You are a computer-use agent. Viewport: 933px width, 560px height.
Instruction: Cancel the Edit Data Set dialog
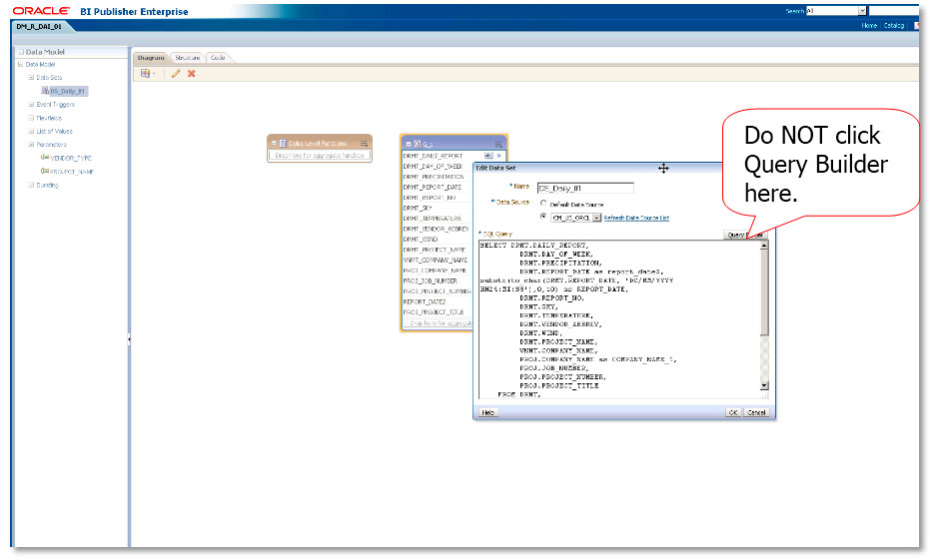tap(755, 412)
